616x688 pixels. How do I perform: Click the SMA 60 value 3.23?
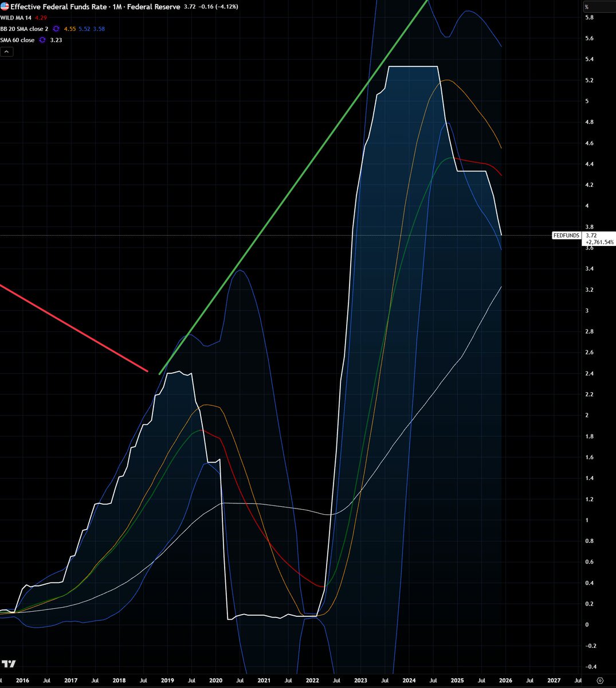tap(56, 40)
